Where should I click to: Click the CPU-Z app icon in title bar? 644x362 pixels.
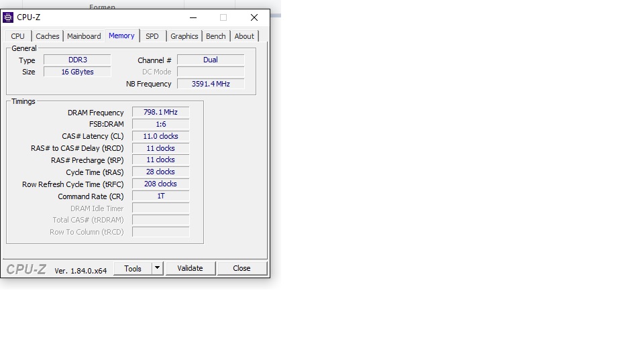8,17
